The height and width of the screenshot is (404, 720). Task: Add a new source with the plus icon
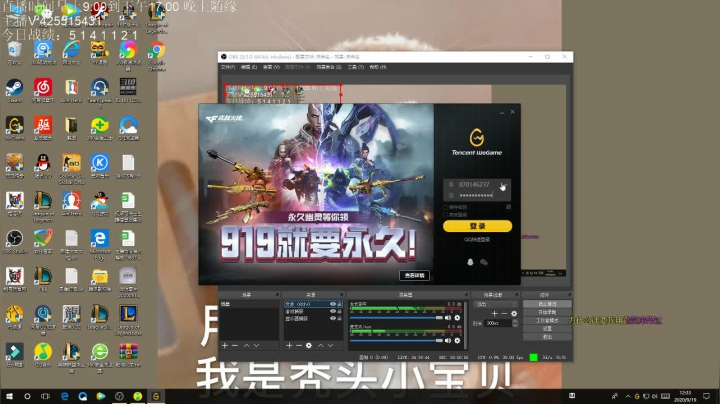click(289, 345)
